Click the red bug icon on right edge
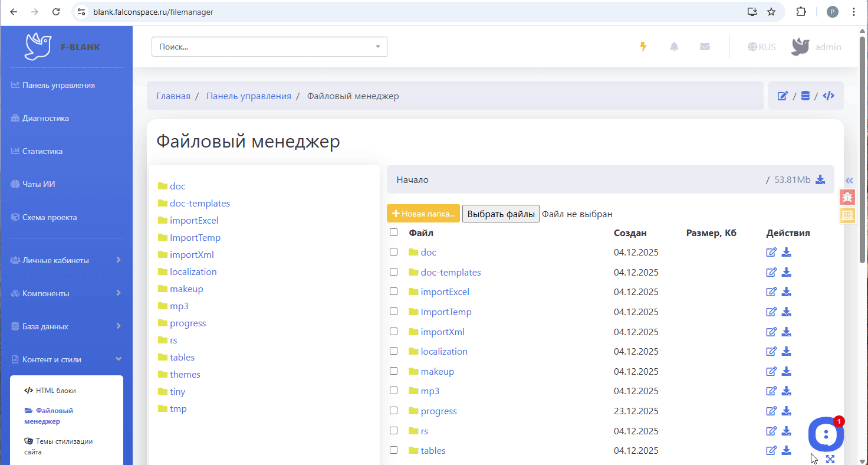The image size is (868, 465). click(847, 197)
